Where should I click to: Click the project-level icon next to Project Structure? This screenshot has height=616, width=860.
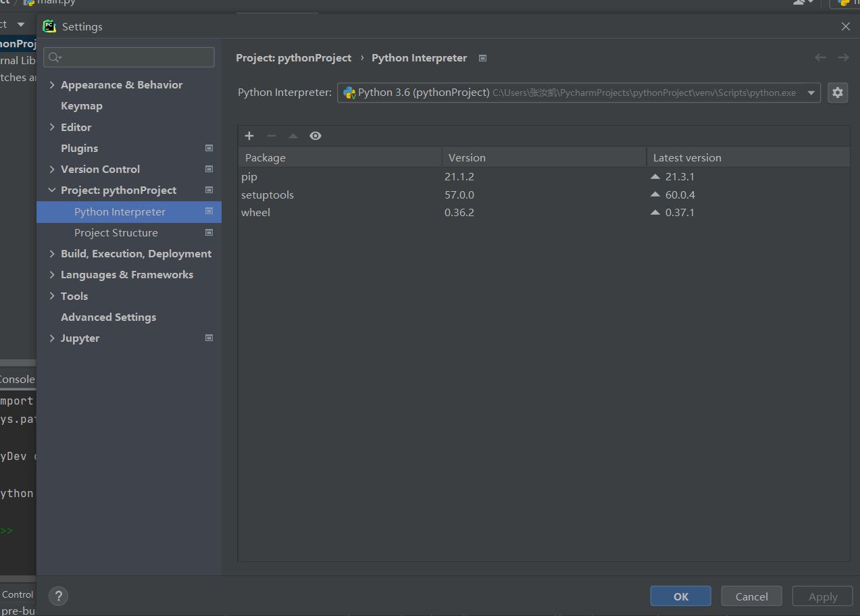(x=209, y=232)
